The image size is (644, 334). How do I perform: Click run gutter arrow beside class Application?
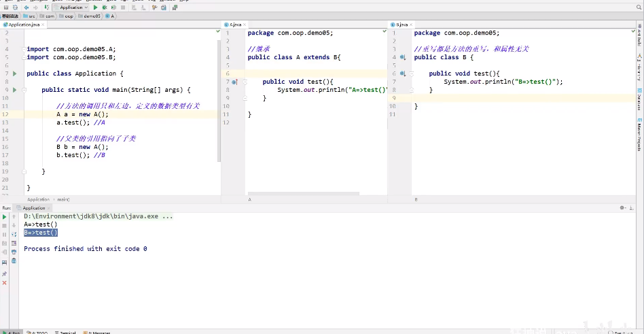coord(15,73)
